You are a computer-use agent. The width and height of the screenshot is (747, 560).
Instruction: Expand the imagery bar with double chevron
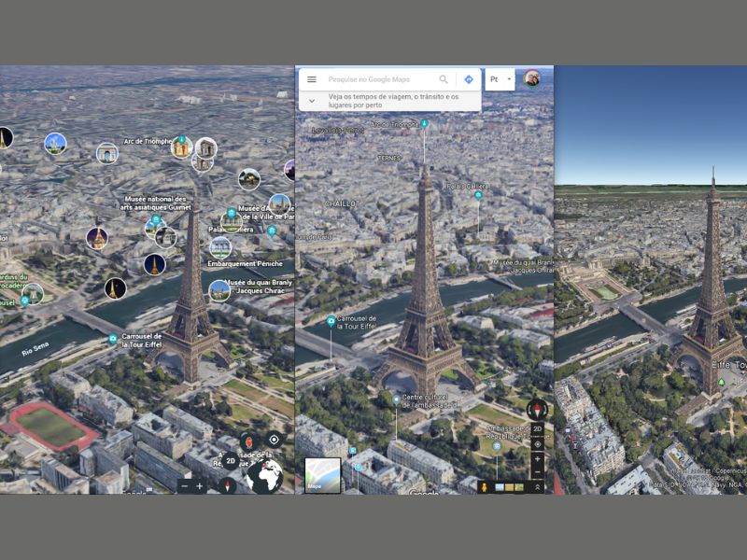coord(537,487)
